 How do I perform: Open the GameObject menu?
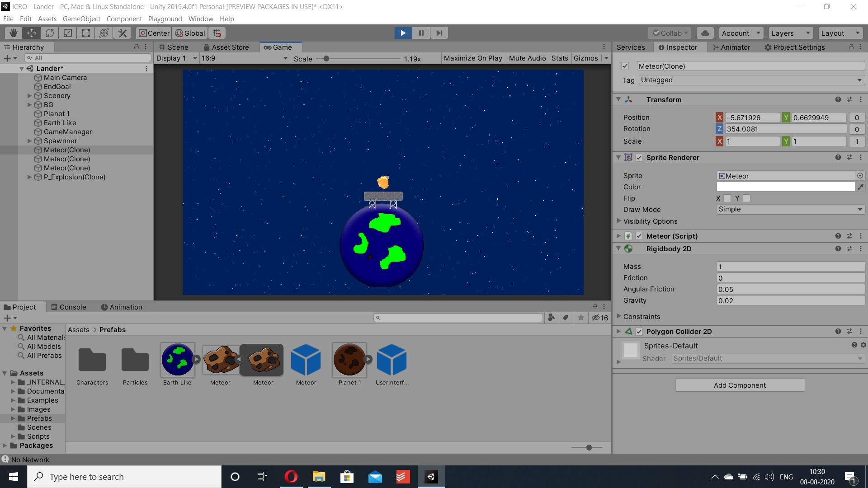[x=81, y=19]
